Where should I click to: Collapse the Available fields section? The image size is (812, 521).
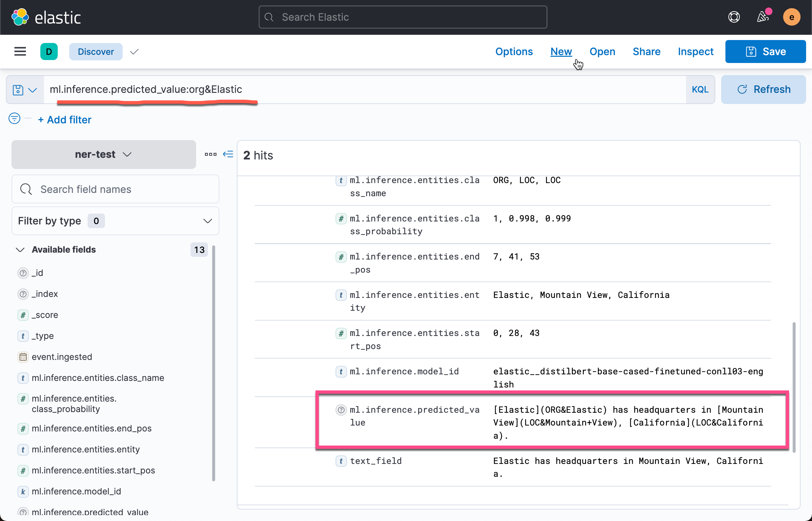click(20, 250)
